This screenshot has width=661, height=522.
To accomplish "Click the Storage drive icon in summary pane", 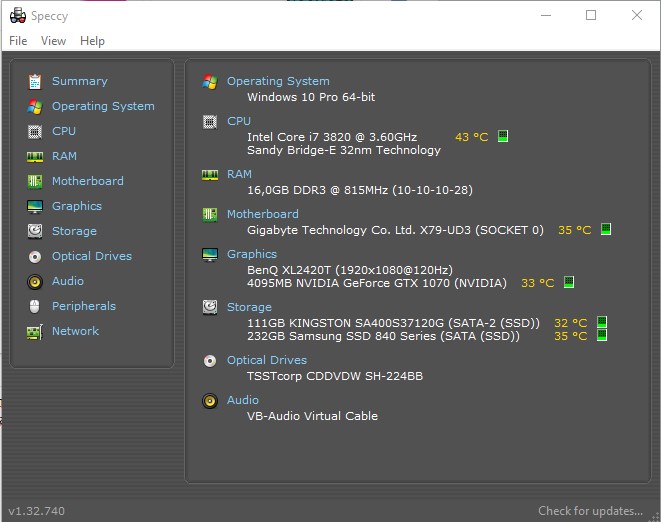I will point(210,307).
